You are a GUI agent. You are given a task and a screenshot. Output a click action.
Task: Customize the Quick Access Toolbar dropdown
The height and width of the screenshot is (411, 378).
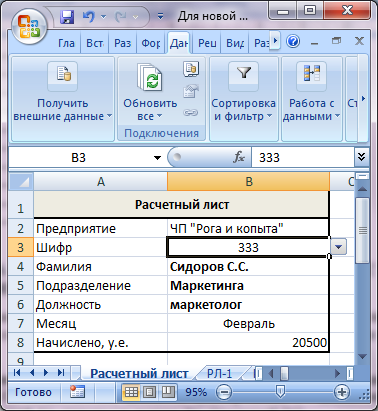[161, 16]
